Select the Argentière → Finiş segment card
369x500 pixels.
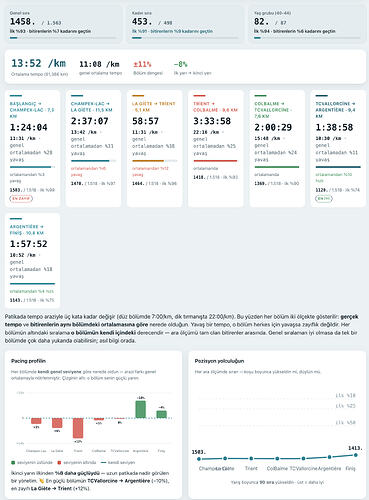pyautogui.click(x=32, y=260)
